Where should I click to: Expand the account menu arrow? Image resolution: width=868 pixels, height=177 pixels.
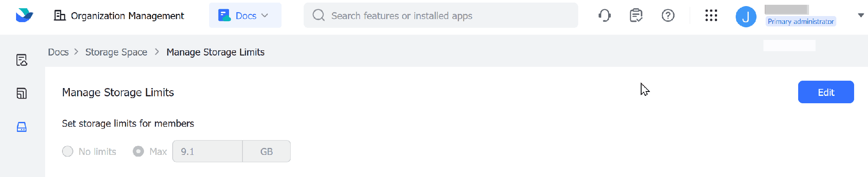[861, 15]
